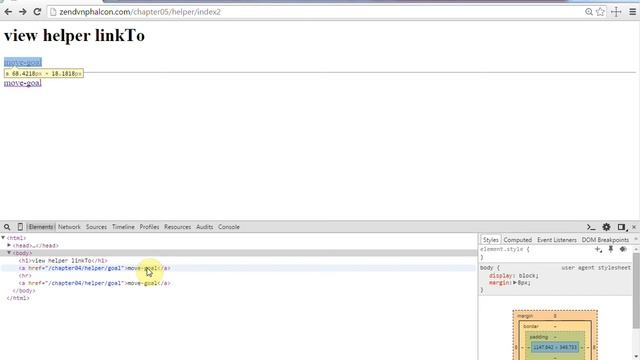Switch to the Timeline tab
The width and height of the screenshot is (640, 360).
coord(123,227)
